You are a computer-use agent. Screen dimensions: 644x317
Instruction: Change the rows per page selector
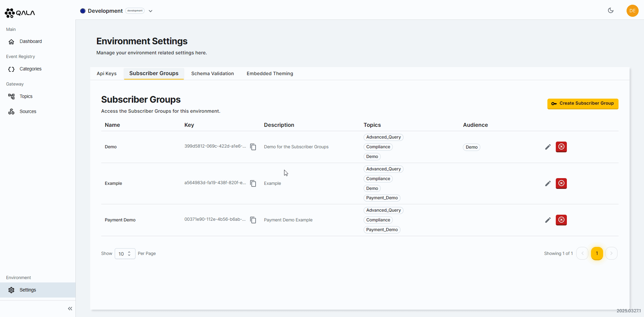tap(125, 254)
